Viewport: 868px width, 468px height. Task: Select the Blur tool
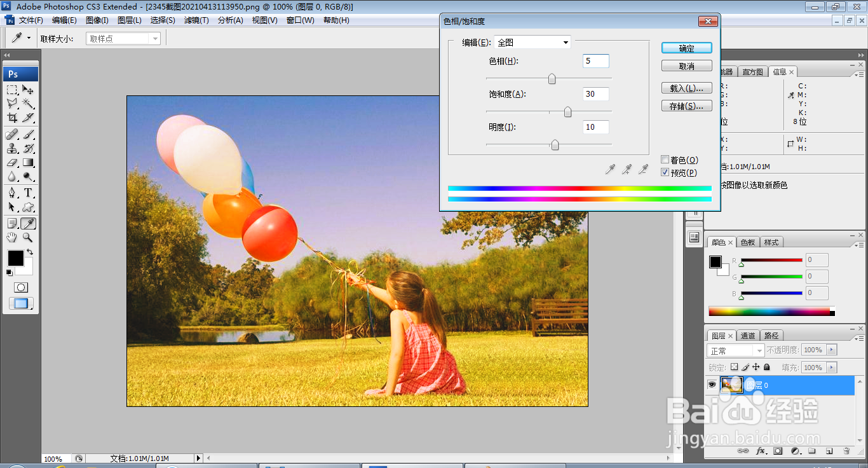(13, 176)
